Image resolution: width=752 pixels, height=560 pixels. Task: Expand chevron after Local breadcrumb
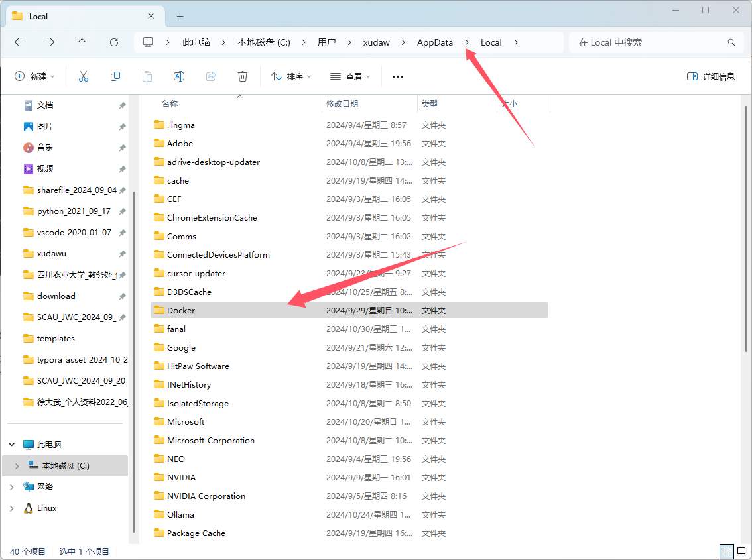[515, 42]
